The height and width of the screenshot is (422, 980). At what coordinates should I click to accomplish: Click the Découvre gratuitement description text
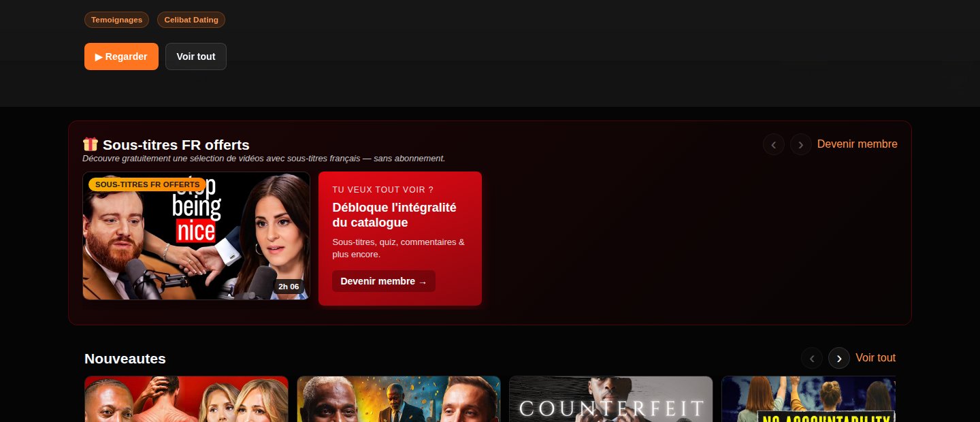click(x=264, y=159)
